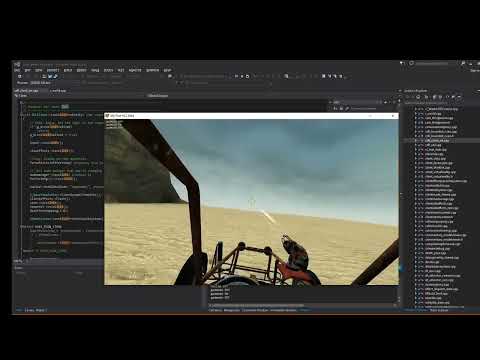This screenshot has height=360, width=480.
Task: Switch to the second open document tab
Action: (58, 90)
